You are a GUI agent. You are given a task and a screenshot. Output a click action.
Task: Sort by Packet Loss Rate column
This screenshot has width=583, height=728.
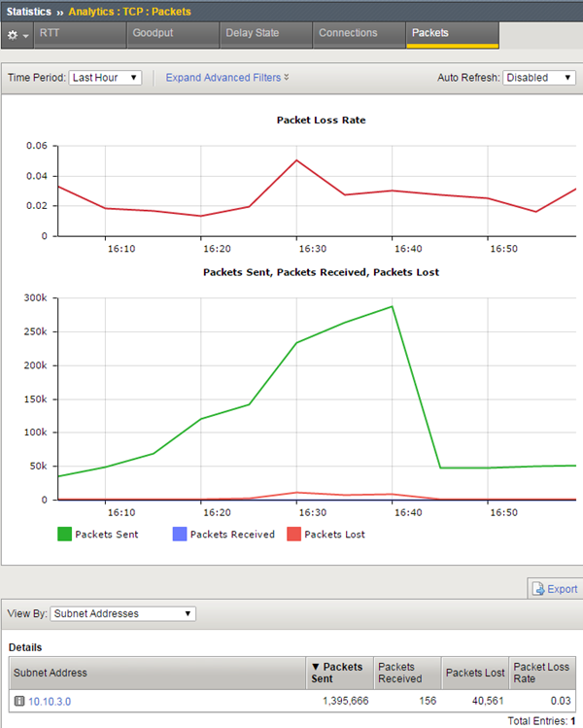pyautogui.click(x=540, y=673)
